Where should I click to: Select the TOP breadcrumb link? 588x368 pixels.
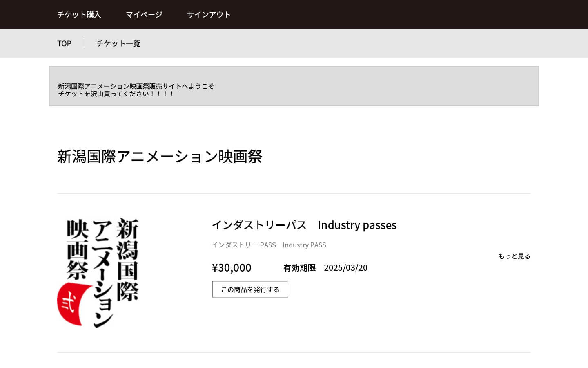(64, 43)
